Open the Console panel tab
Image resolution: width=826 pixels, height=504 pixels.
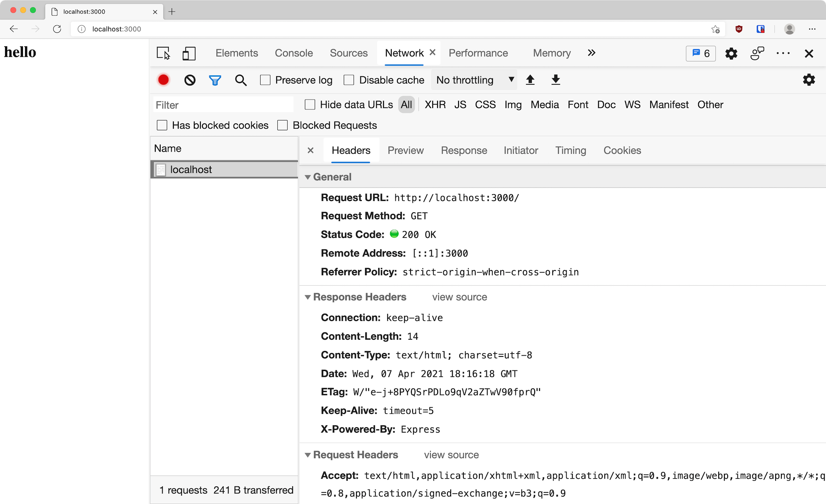pyautogui.click(x=294, y=53)
